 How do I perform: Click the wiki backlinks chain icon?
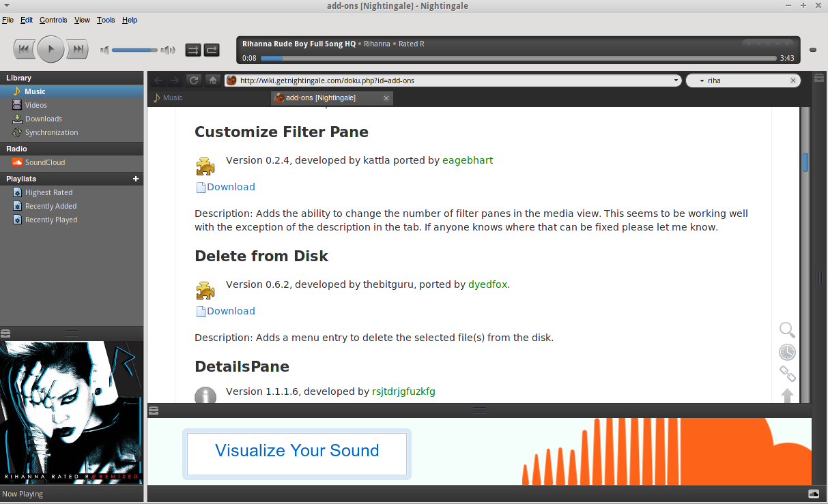pos(787,374)
